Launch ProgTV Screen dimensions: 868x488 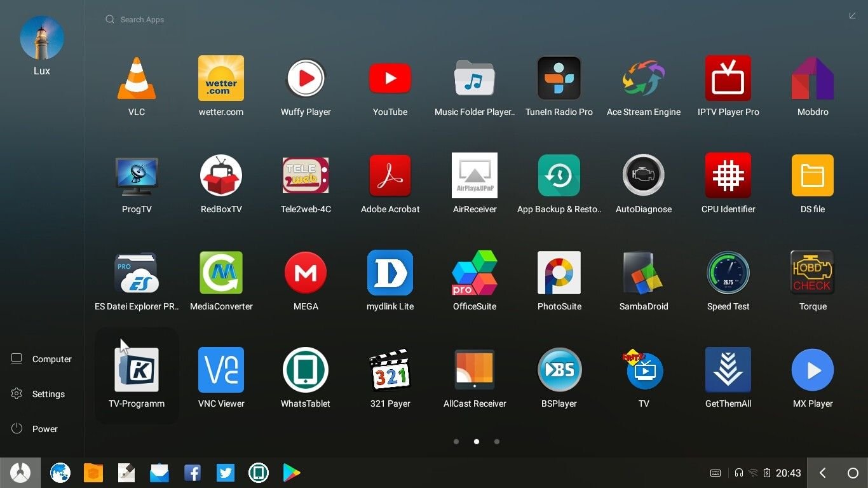(x=137, y=175)
